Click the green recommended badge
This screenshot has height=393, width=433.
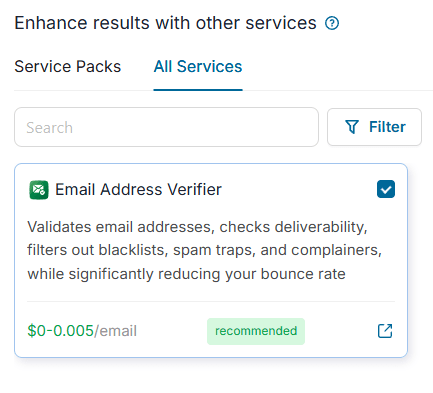[256, 331]
